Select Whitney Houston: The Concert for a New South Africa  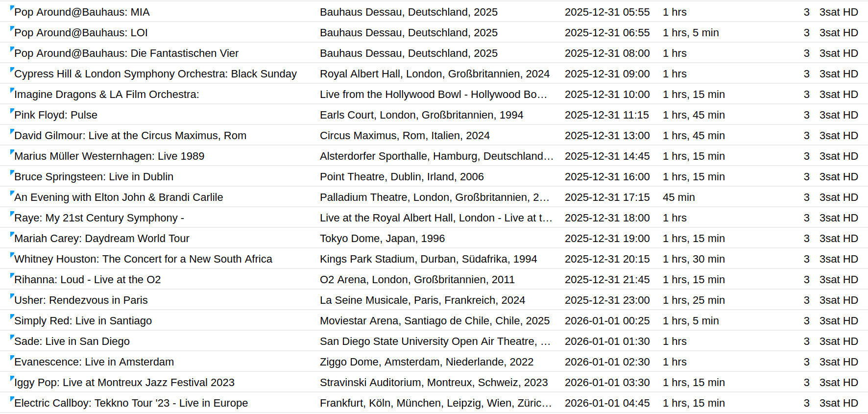[143, 259]
